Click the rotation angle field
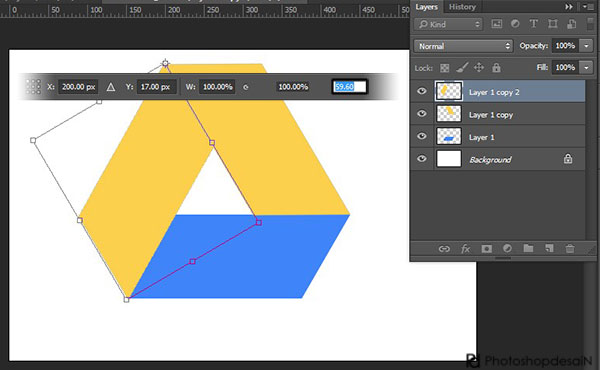 [x=349, y=86]
